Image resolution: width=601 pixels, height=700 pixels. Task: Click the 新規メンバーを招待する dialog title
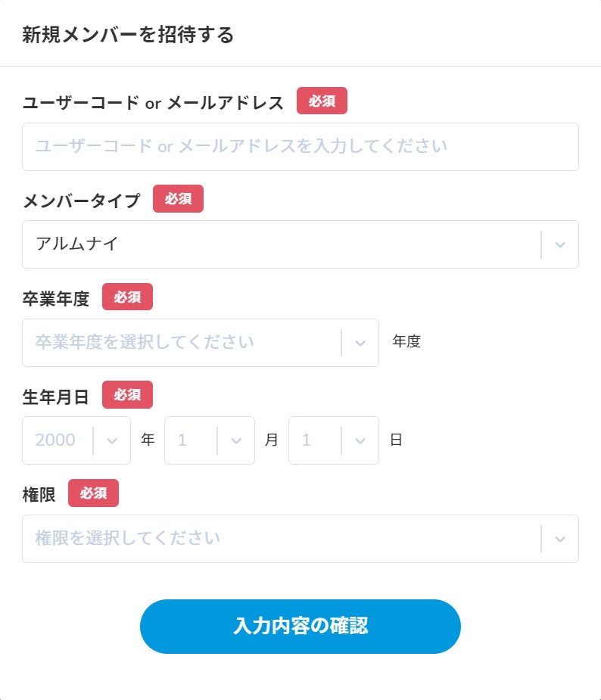(x=128, y=35)
